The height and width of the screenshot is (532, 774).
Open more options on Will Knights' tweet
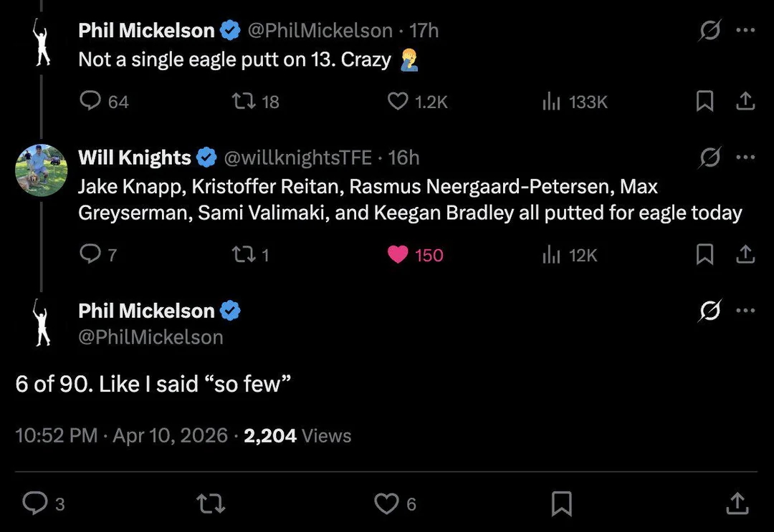point(745,157)
